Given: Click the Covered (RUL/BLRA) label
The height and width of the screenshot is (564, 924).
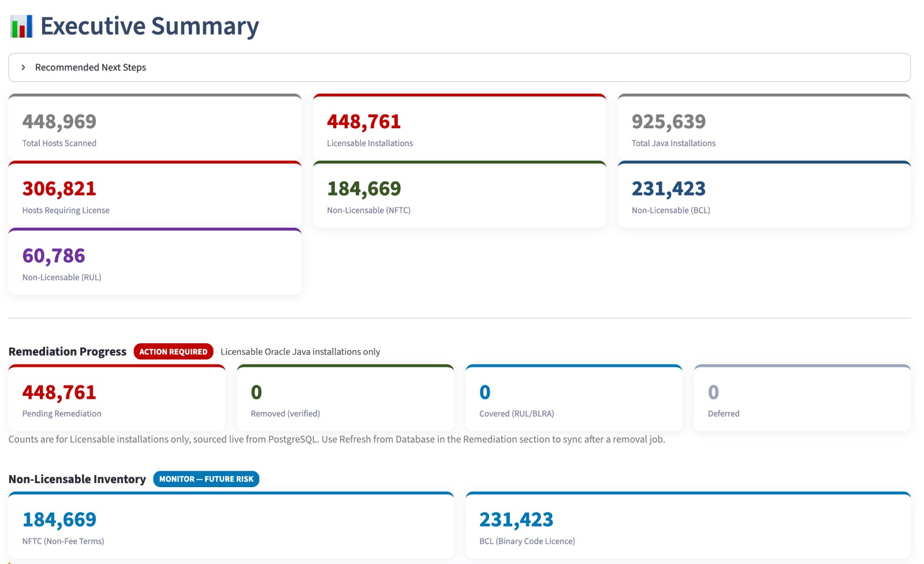Looking at the screenshot, I should (x=517, y=414).
